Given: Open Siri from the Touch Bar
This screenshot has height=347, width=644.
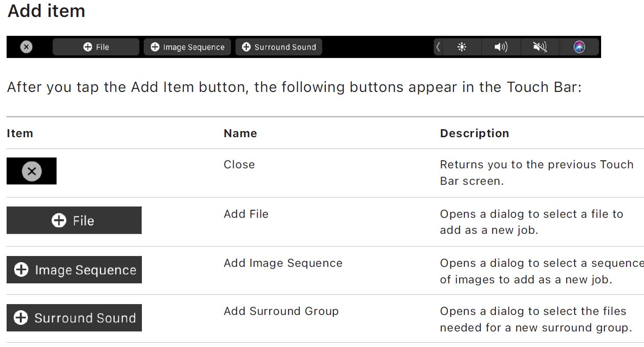Looking at the screenshot, I should click(579, 47).
